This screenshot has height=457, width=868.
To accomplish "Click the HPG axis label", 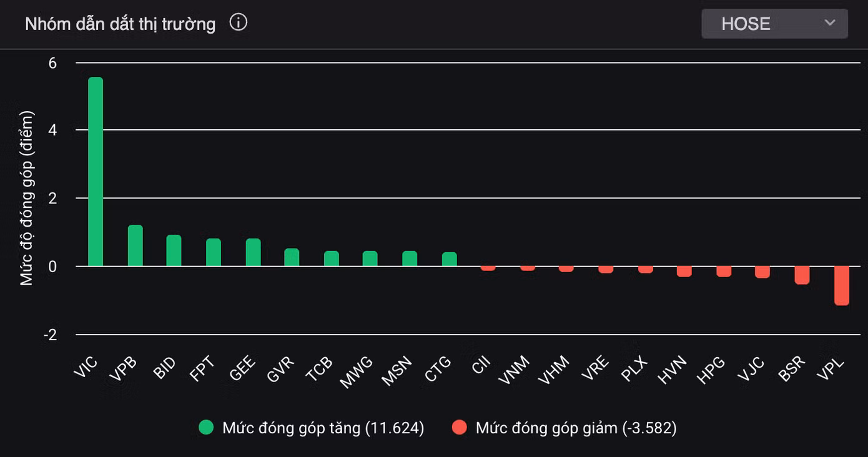I will [711, 370].
